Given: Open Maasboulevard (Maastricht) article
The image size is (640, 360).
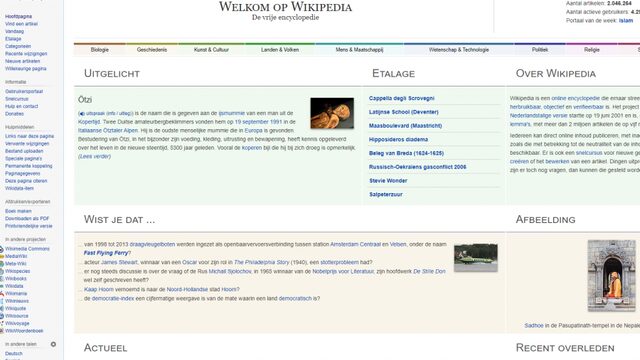Looking at the screenshot, I should point(405,126).
